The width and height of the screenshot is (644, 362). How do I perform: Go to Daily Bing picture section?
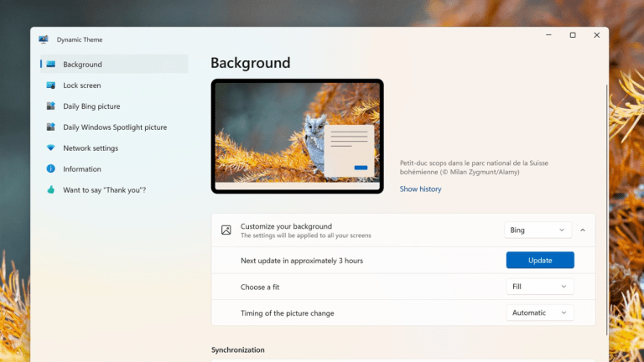pyautogui.click(x=114, y=106)
